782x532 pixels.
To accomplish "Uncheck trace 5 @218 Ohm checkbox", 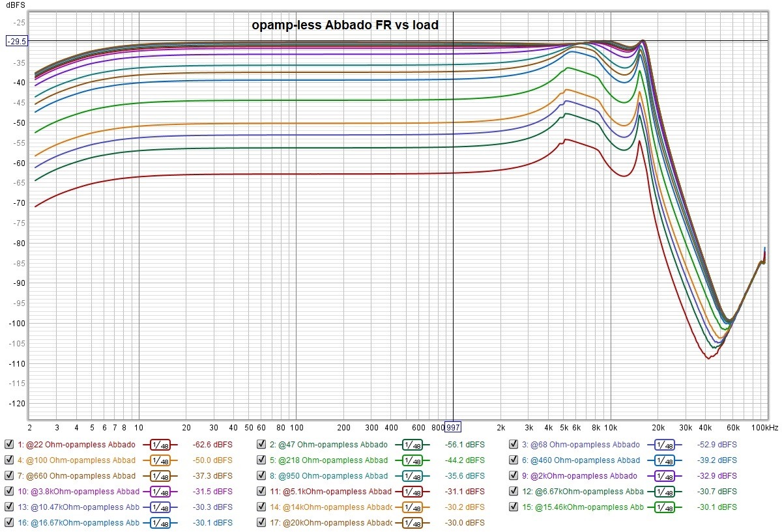I will (261, 460).
